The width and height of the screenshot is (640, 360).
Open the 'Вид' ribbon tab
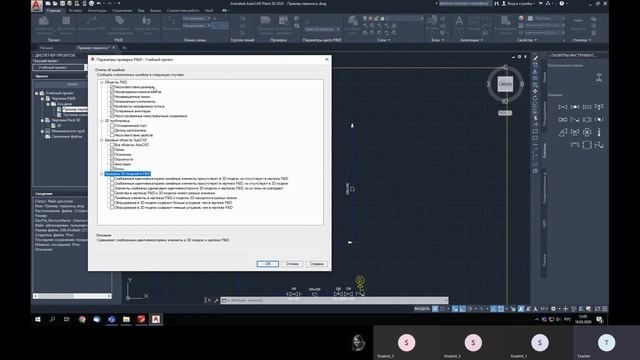click(x=141, y=11)
